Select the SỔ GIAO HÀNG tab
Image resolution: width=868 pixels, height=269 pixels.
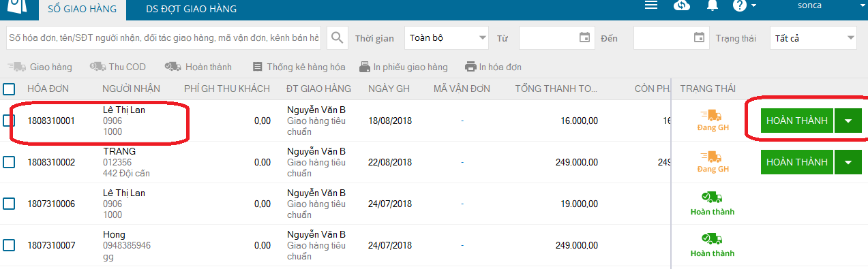click(x=77, y=10)
